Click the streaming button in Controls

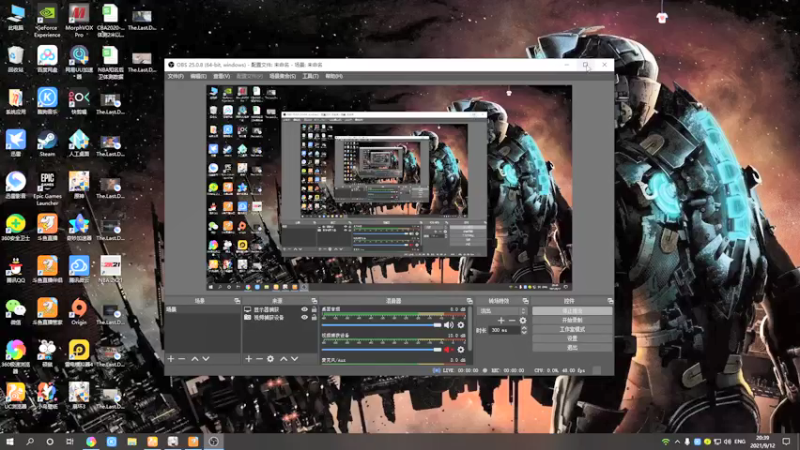coord(572,311)
